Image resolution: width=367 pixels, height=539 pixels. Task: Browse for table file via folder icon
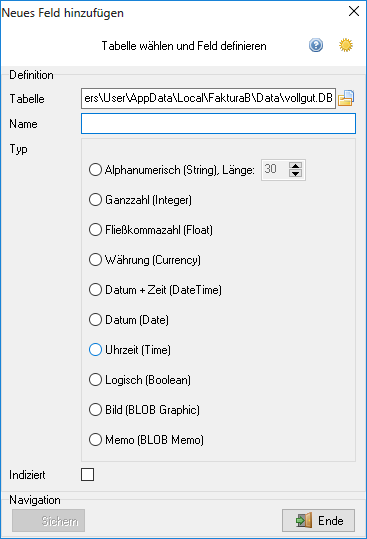point(346,98)
